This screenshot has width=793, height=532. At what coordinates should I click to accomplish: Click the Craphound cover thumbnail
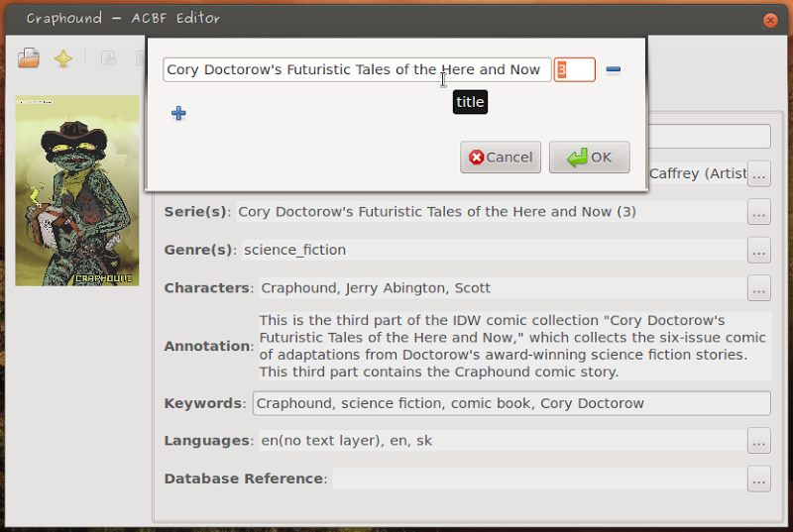[77, 190]
